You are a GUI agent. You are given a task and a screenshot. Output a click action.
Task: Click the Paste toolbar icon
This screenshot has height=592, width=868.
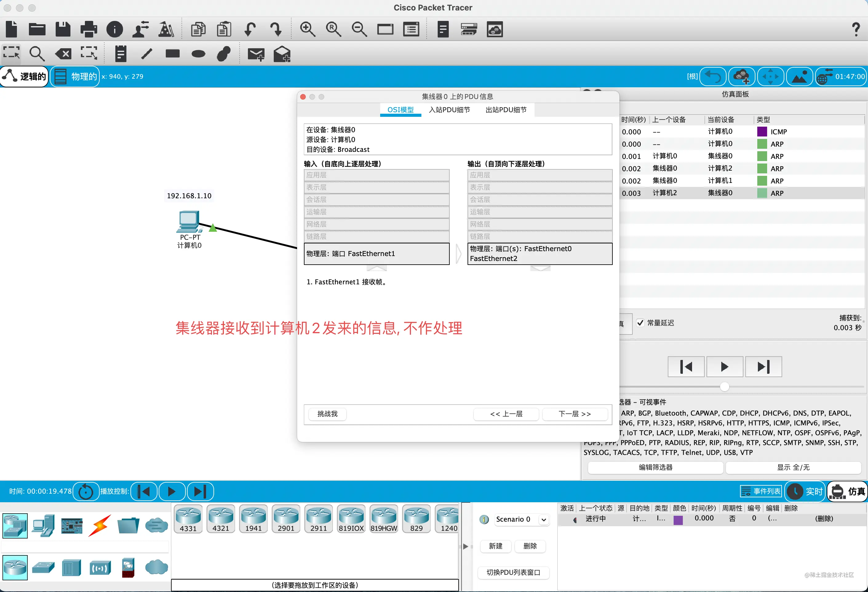pyautogui.click(x=224, y=29)
